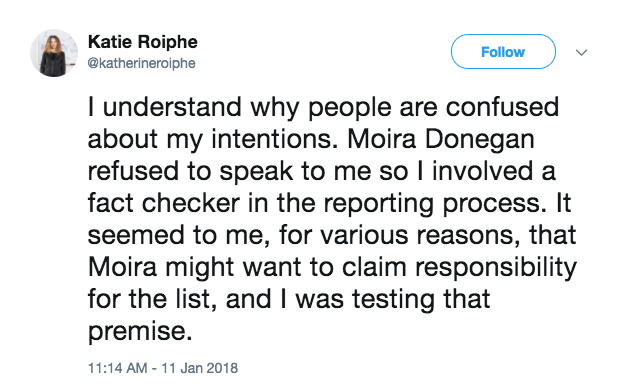
Task: Click the word "involved" in the tweet
Action: (x=482, y=171)
